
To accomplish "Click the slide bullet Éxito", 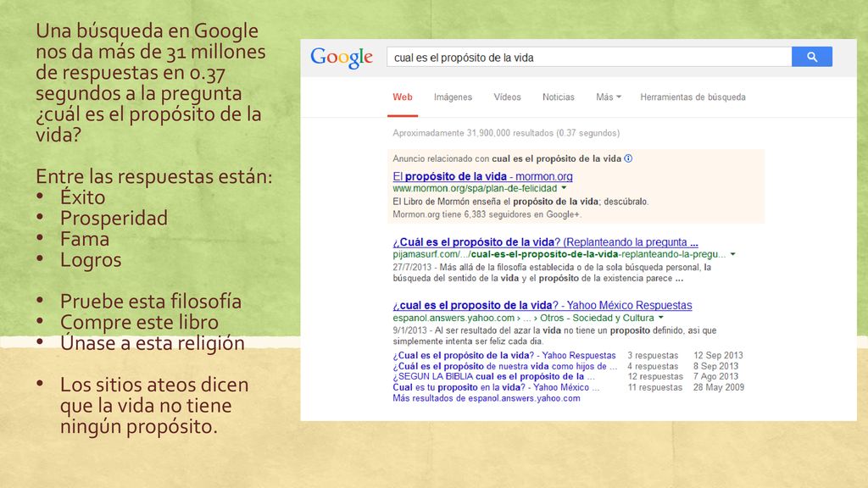I will pos(82,197).
